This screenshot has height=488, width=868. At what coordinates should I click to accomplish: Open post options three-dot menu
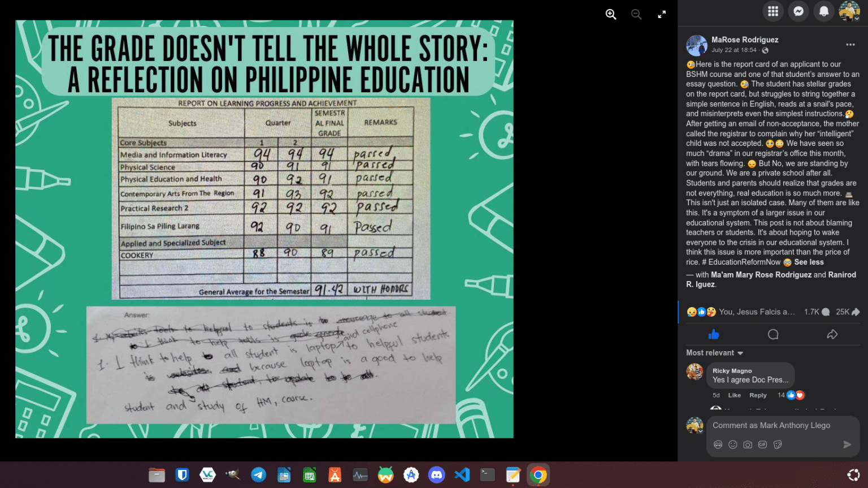[x=850, y=45]
